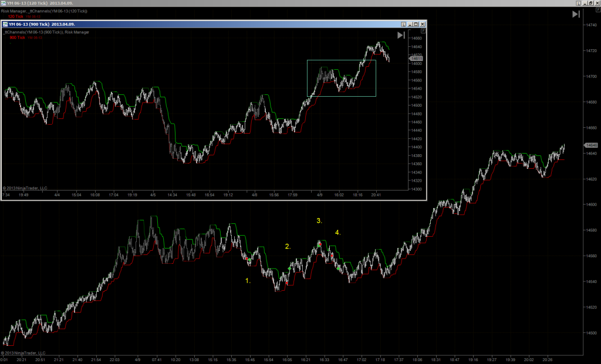Minimize the 900 Tick chart window
Image resolution: width=601 pixels, height=364 pixels.
tap(410, 24)
